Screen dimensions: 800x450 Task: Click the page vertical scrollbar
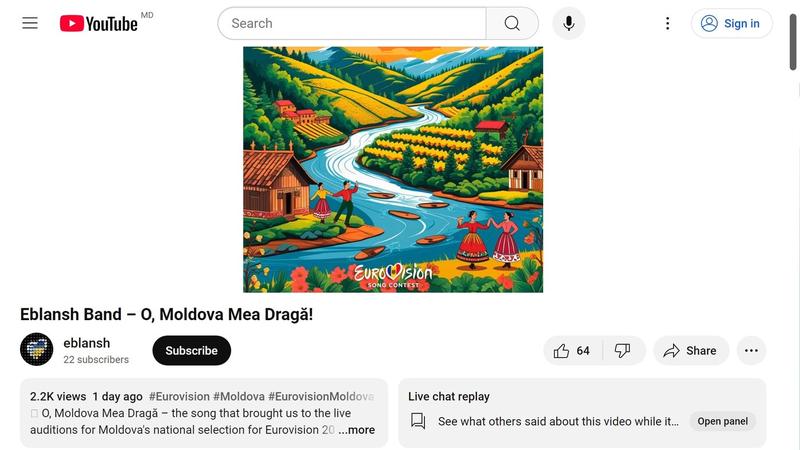793,42
